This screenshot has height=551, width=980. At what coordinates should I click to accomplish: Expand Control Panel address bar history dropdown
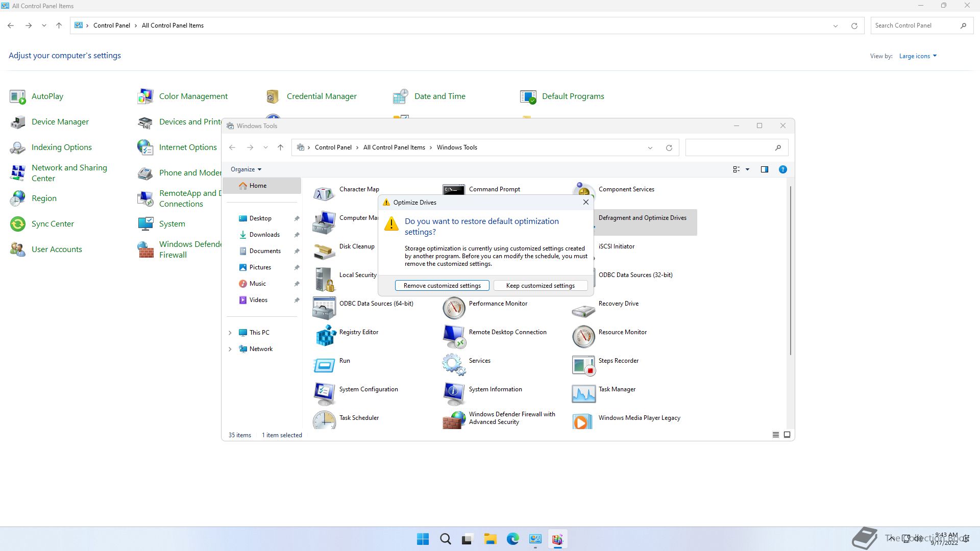pos(836,26)
